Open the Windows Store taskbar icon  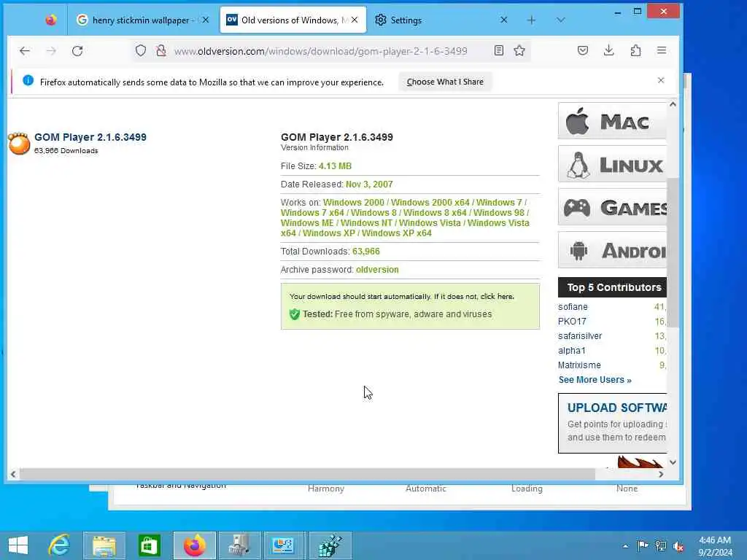(x=150, y=545)
